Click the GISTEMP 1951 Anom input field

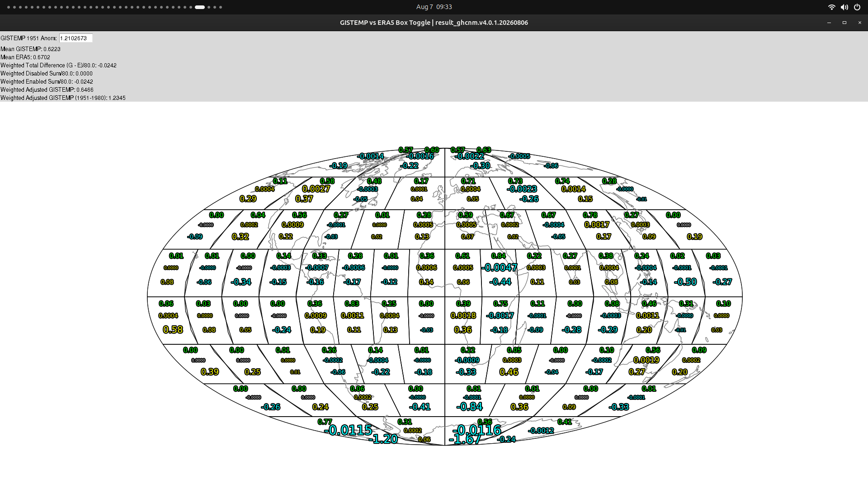pyautogui.click(x=76, y=38)
